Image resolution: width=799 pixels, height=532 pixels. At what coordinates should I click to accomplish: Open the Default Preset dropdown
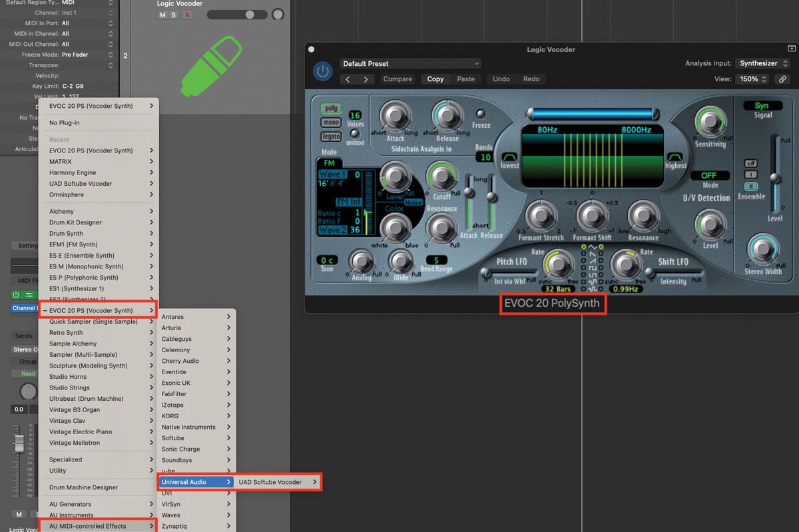tap(410, 63)
